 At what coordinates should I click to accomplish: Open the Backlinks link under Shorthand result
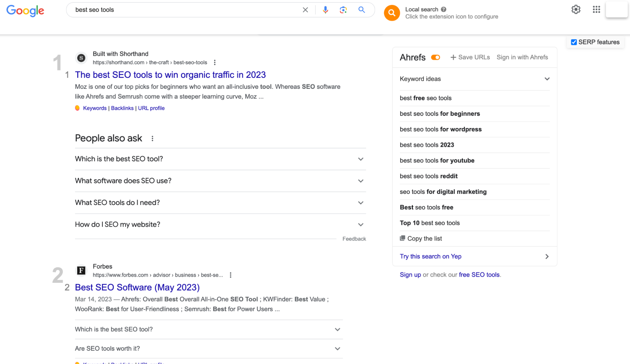pos(122,108)
